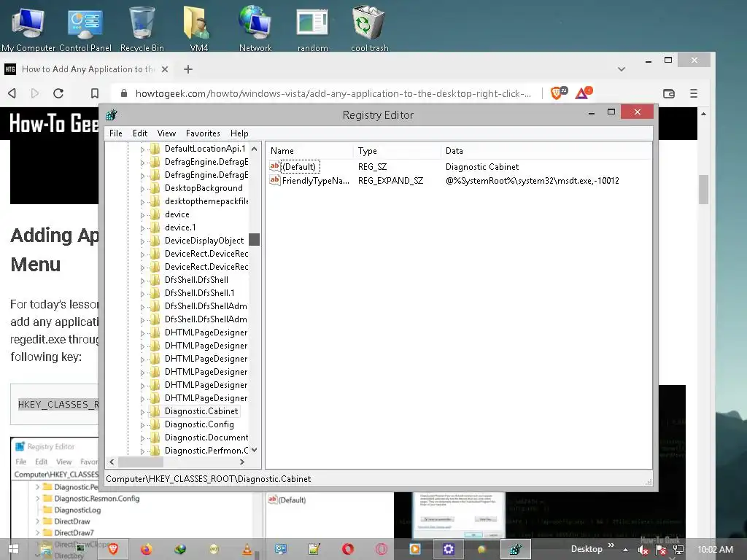
Task: Open the 'random' desktop shortcut
Action: (x=312, y=28)
